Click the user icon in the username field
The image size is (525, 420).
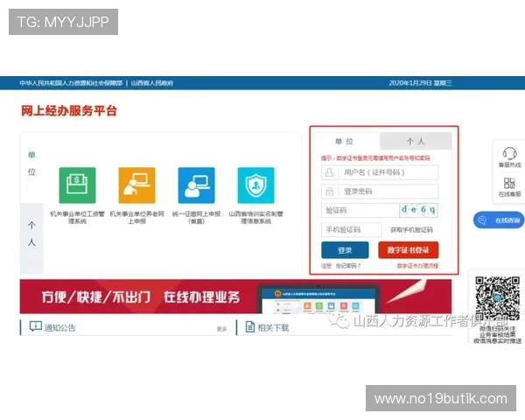click(330, 172)
